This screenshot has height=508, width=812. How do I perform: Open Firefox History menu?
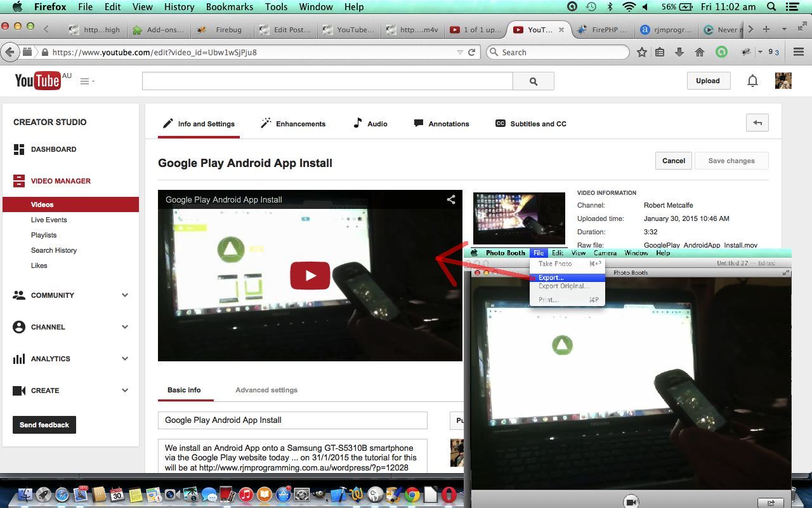(x=180, y=7)
